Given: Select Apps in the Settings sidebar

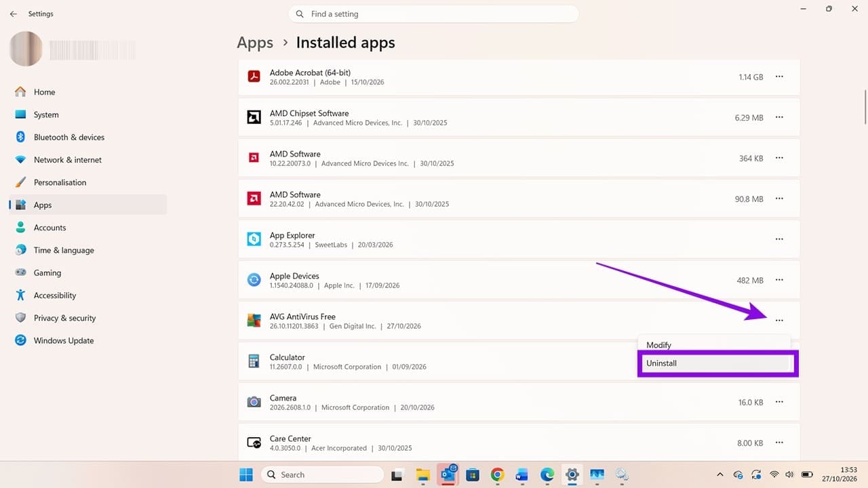Looking at the screenshot, I should pos(88,205).
